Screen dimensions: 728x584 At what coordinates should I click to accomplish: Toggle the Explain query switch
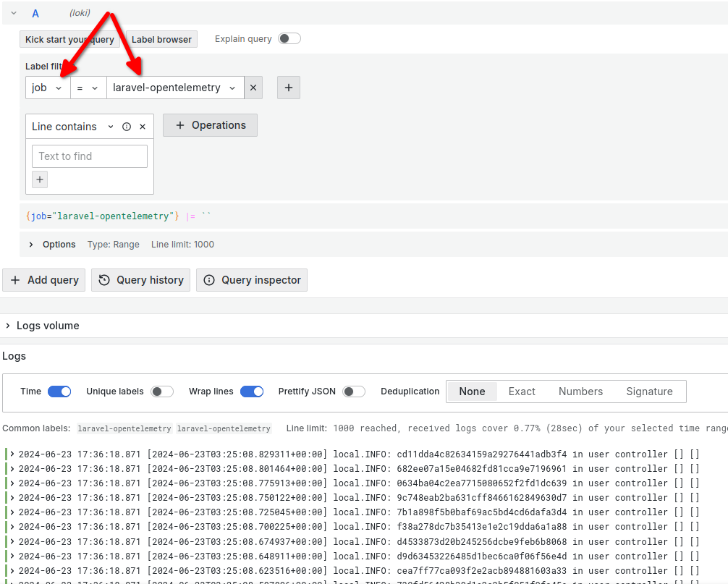[x=289, y=38]
